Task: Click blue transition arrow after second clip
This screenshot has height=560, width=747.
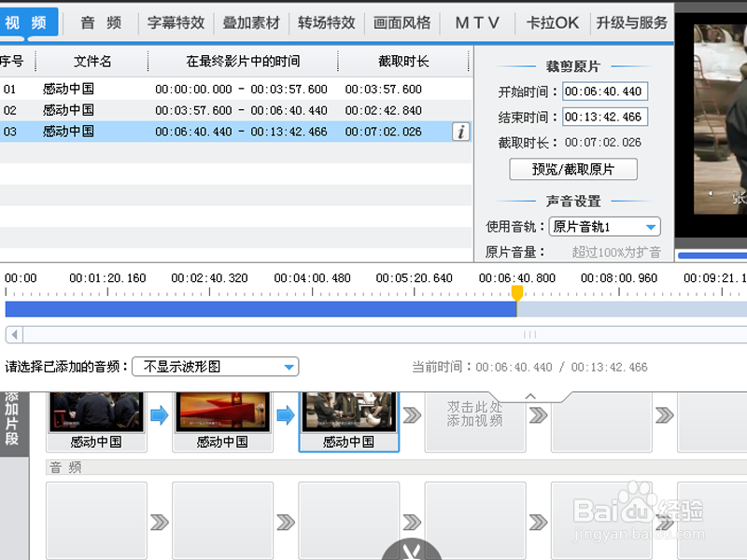Action: click(x=286, y=415)
